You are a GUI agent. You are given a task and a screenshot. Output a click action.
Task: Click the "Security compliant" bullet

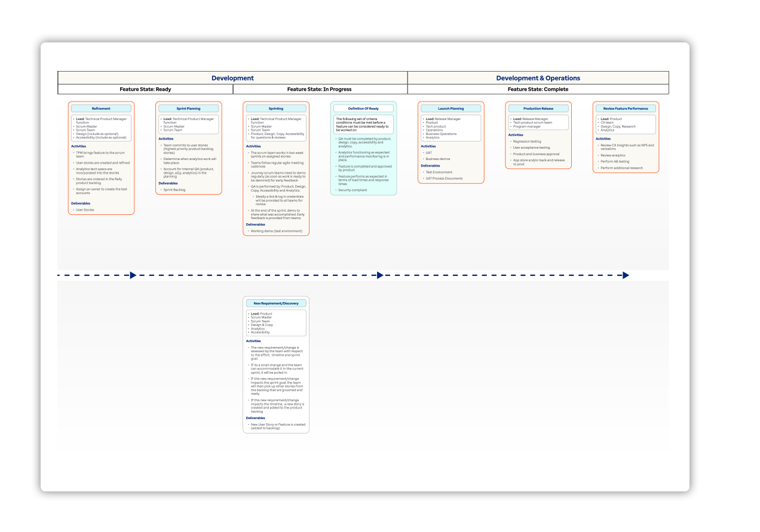pos(353,190)
